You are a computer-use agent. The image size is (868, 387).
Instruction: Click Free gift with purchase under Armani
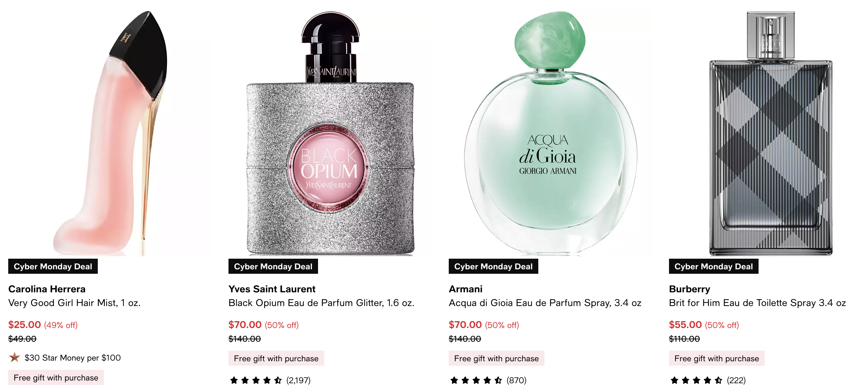(496, 358)
